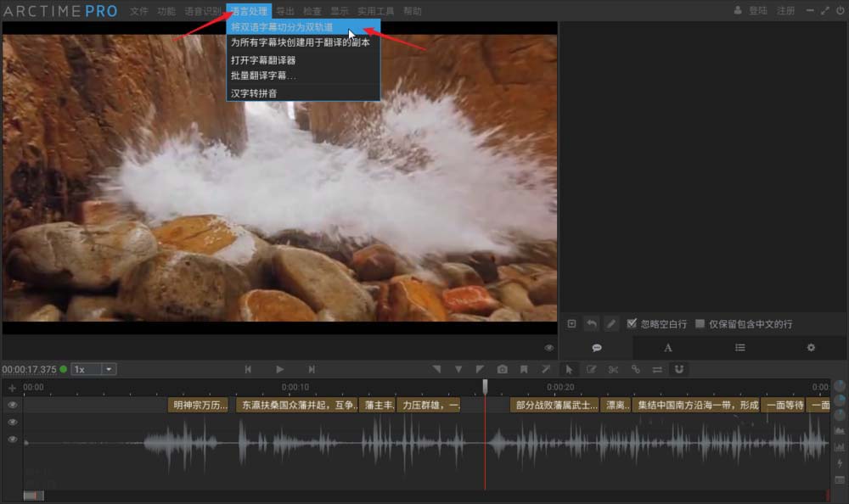Click the camera snapshot icon

[x=503, y=369]
